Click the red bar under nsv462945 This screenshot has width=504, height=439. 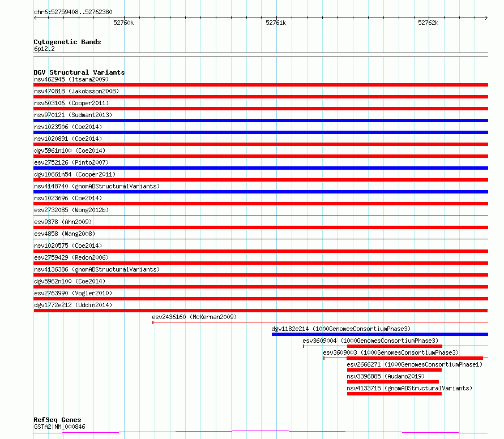260,85
